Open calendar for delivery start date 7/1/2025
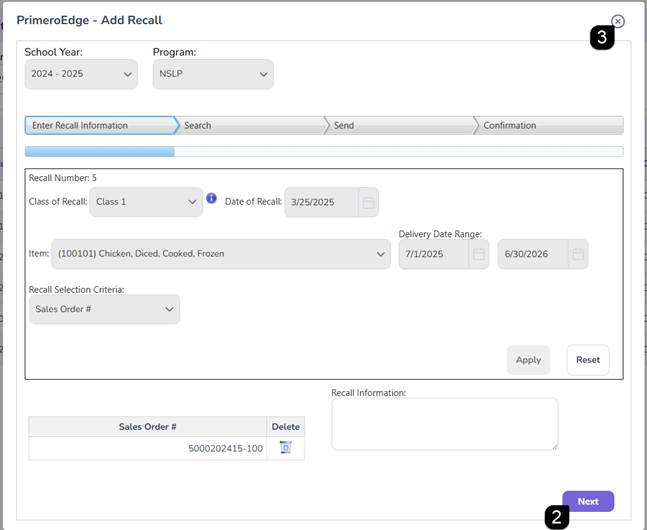The width and height of the screenshot is (647, 530). tap(479, 254)
